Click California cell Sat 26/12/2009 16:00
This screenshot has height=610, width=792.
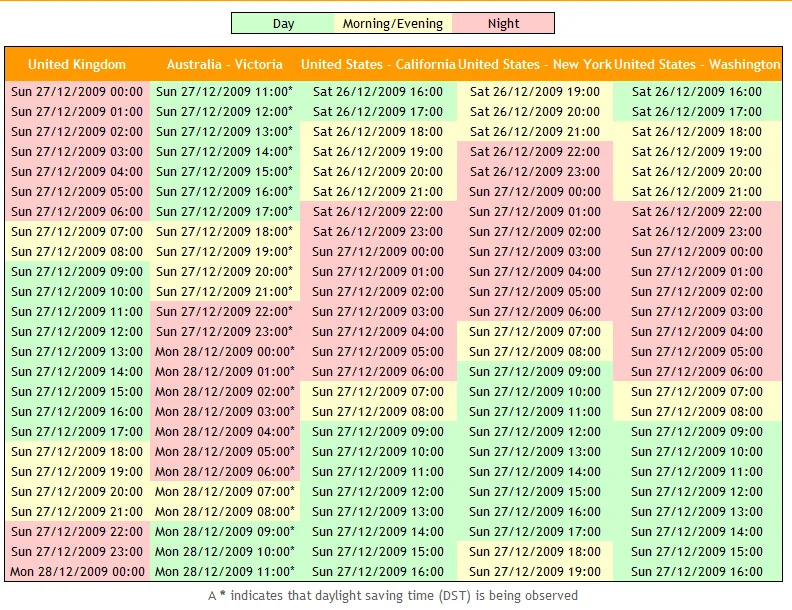point(378,91)
